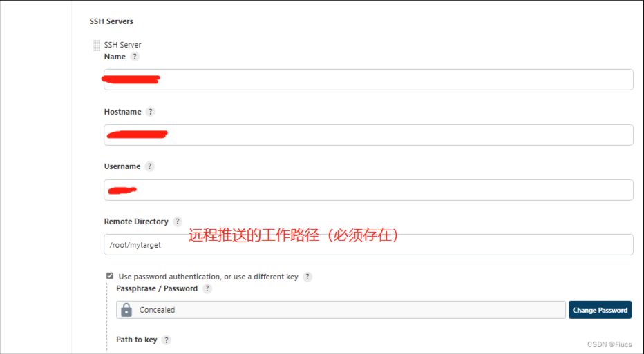
Task: Click the SSH Servers section heading
Action: tap(111, 21)
